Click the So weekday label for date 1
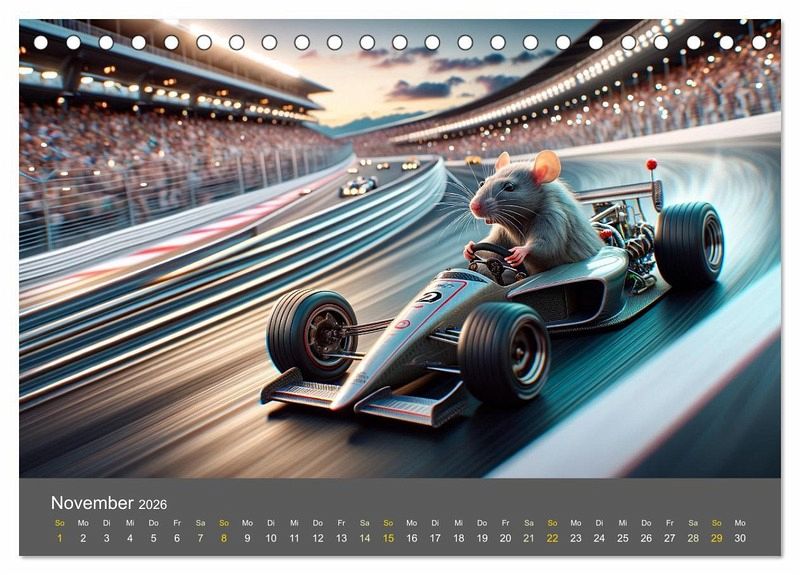 point(60,523)
